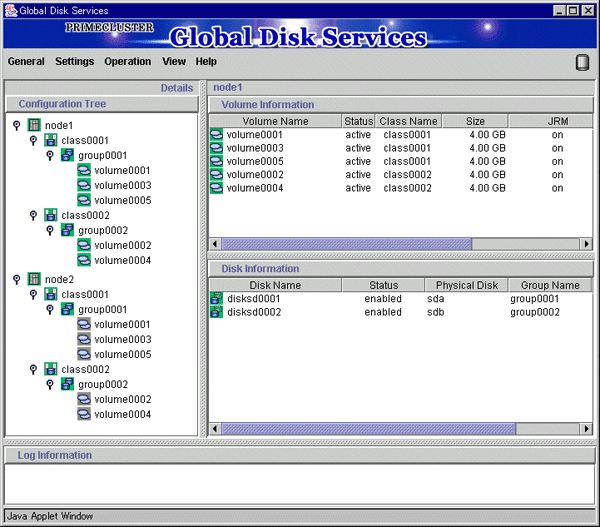Open the Operation menu

coord(127,61)
